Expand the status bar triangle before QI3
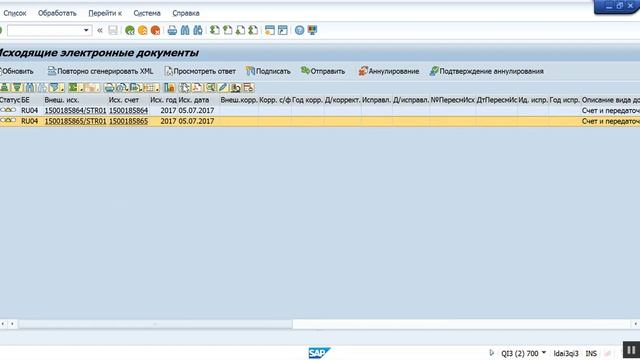This screenshot has height=360, width=640. click(x=491, y=353)
